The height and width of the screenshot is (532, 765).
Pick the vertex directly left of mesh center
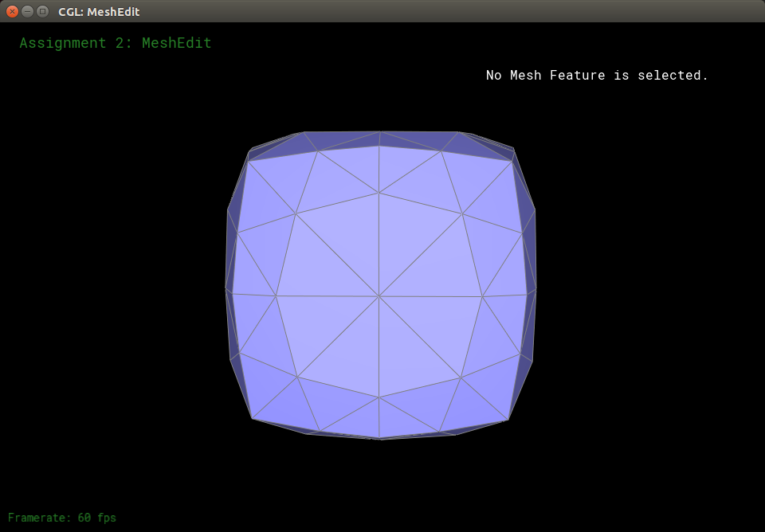coord(277,296)
